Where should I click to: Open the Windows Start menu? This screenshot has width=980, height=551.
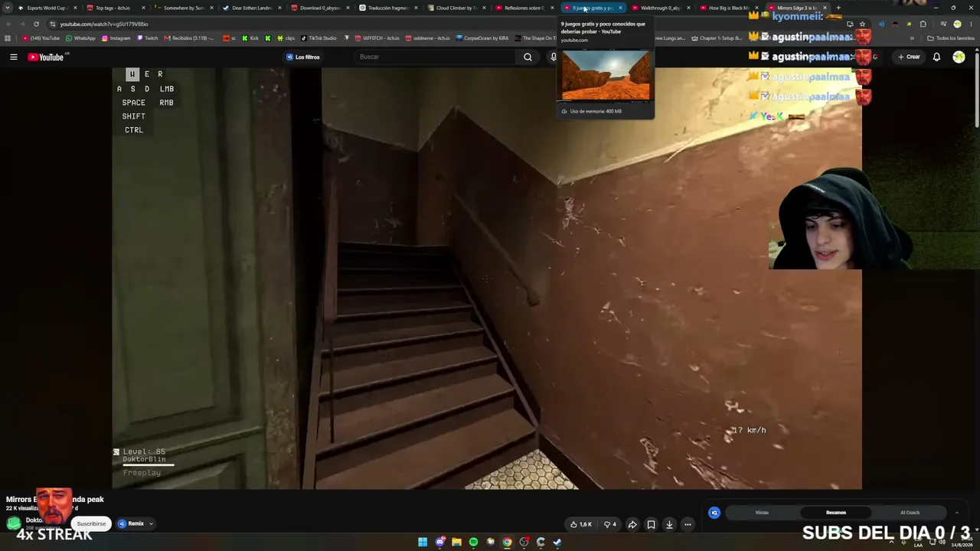423,542
